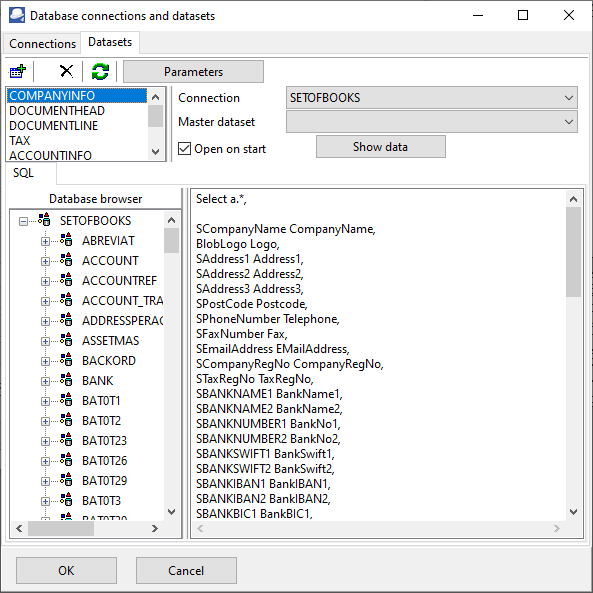Confirm with the OK button
Viewport: 593px width, 593px height.
click(66, 570)
